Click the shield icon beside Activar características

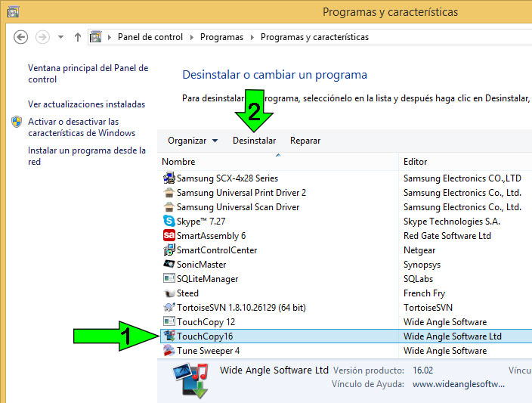click(17, 122)
